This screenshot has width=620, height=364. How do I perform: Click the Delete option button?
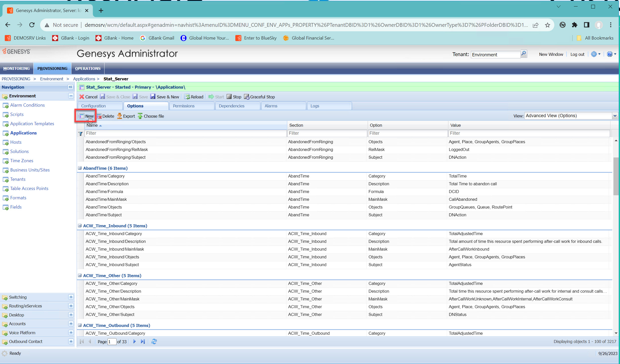106,116
